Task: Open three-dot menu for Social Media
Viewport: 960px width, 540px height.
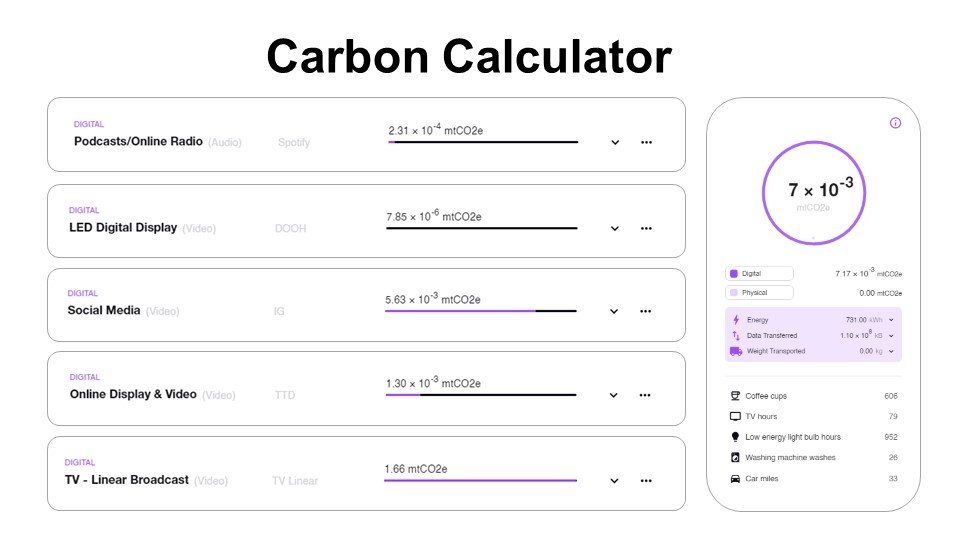Action: 645,311
